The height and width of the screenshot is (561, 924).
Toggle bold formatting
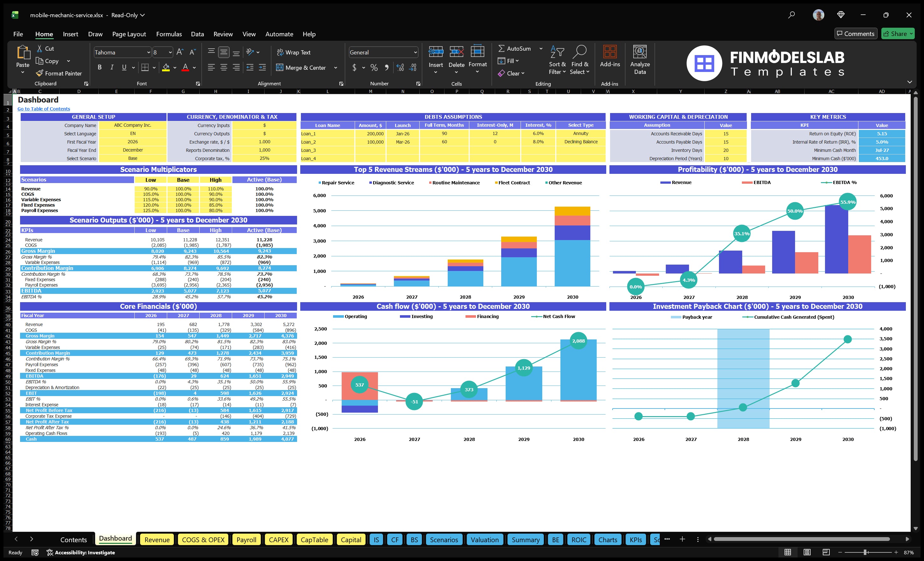[x=99, y=67]
